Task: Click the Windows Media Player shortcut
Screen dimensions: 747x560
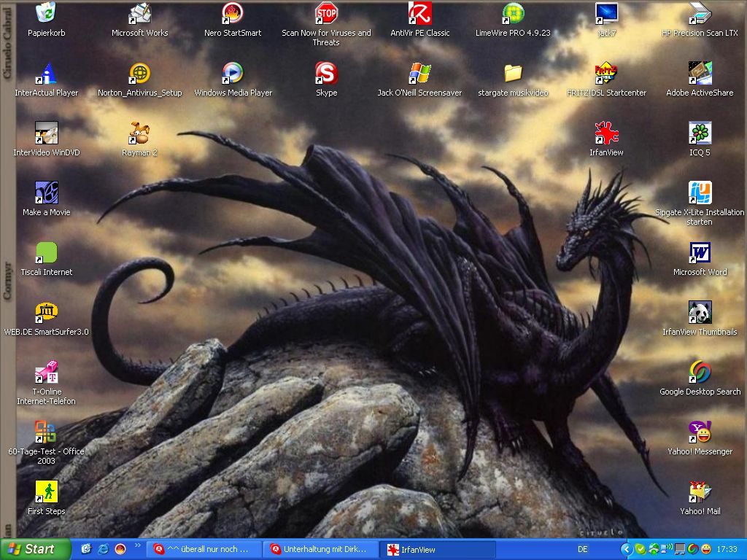Action: click(x=233, y=74)
